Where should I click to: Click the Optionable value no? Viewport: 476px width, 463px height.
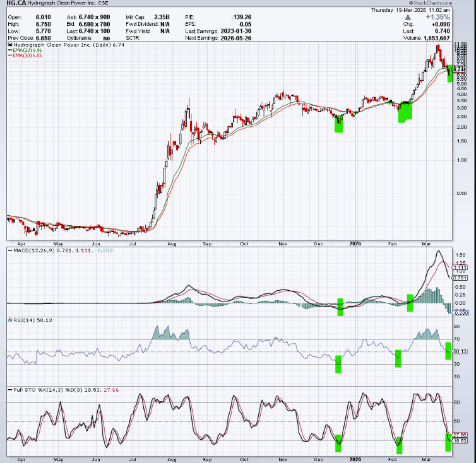[107, 38]
